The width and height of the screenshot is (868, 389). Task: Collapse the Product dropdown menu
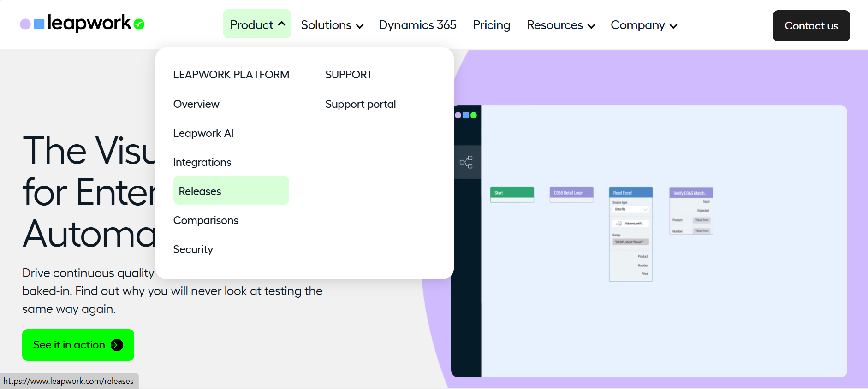(257, 25)
